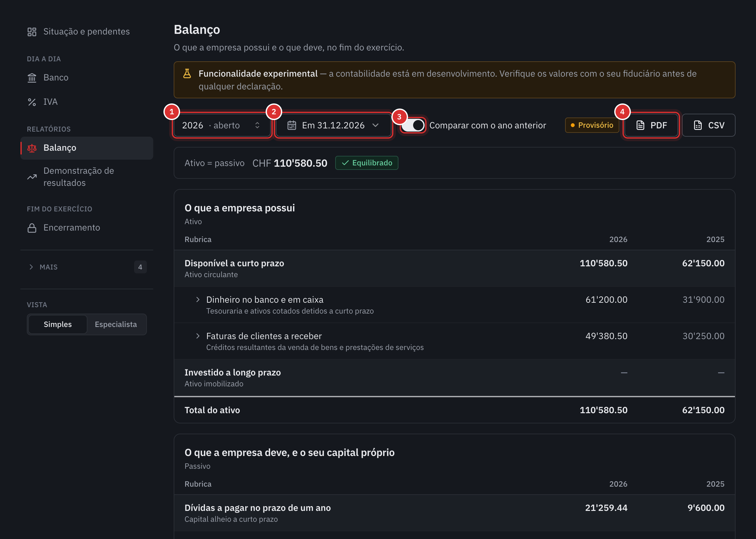Image resolution: width=756 pixels, height=539 pixels.
Task: Click the checkmark icon in the Equilibrado badge
Action: click(x=345, y=163)
